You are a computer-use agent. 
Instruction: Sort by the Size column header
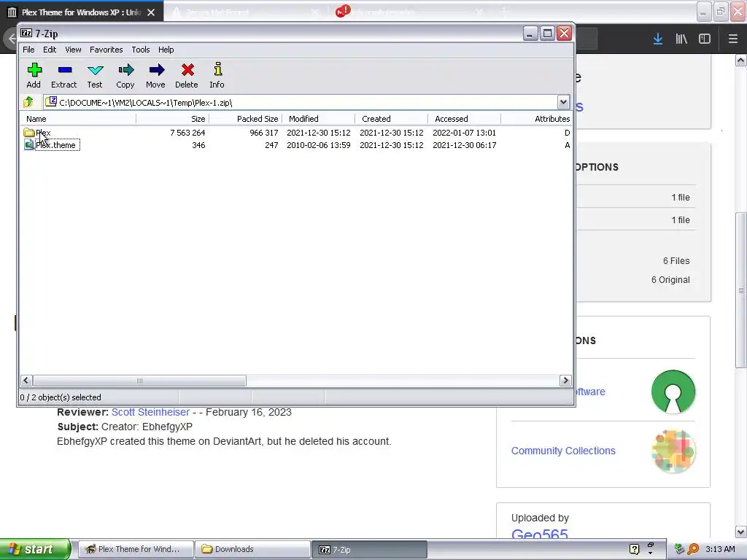point(172,119)
